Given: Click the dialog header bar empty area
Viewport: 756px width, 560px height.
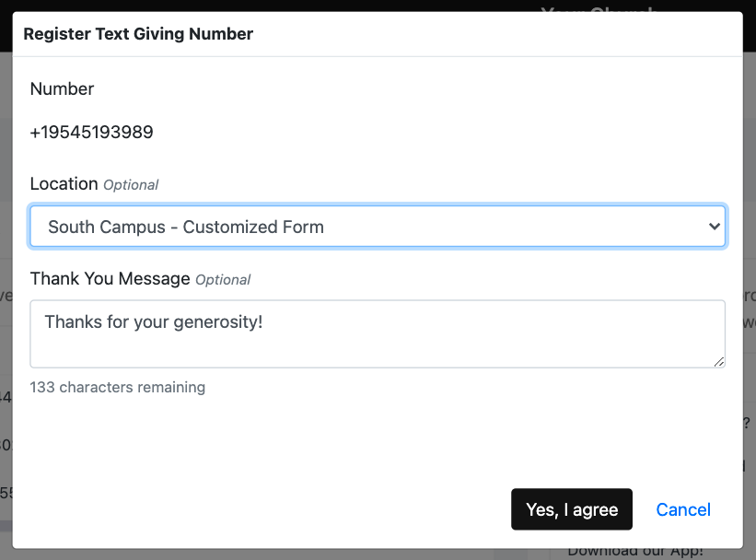Looking at the screenshot, I should point(497,34).
